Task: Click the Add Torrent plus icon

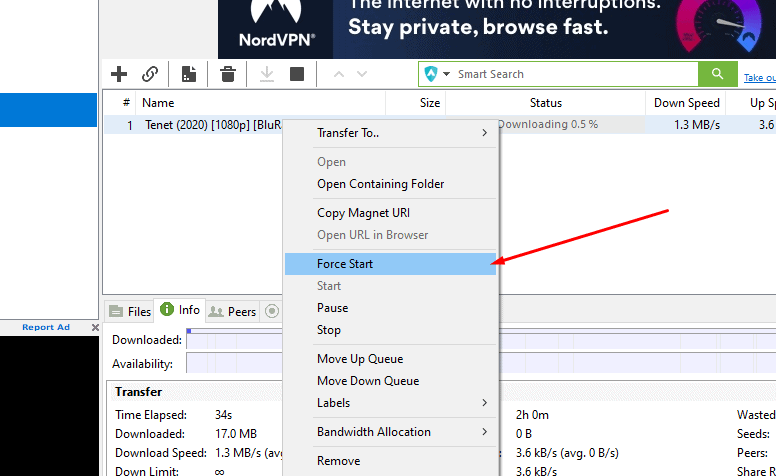Action: coord(119,74)
